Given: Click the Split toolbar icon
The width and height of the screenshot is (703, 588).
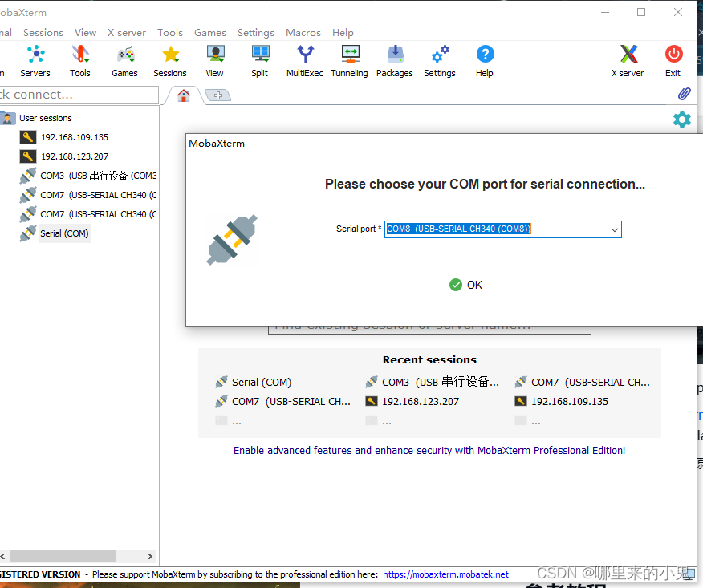Looking at the screenshot, I should (x=259, y=61).
